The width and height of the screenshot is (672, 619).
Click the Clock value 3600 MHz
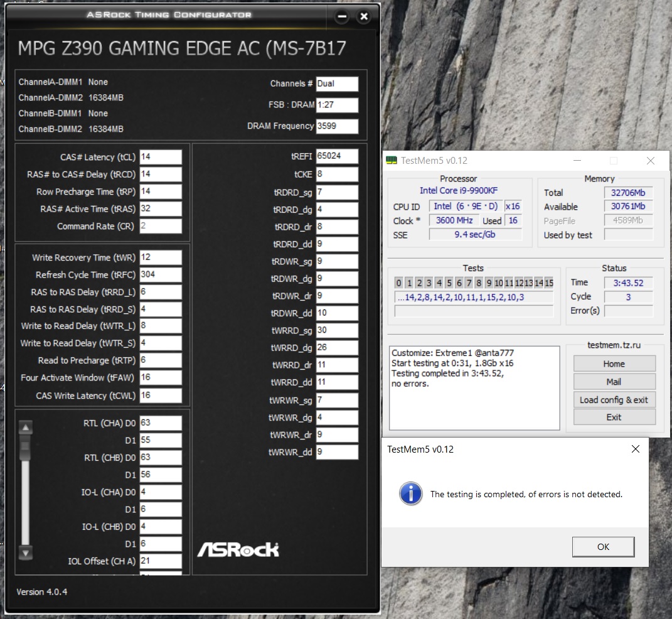point(454,220)
